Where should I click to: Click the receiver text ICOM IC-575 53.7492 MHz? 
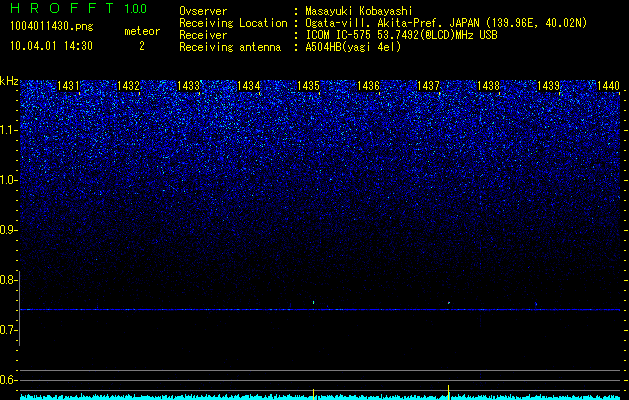pos(401,35)
